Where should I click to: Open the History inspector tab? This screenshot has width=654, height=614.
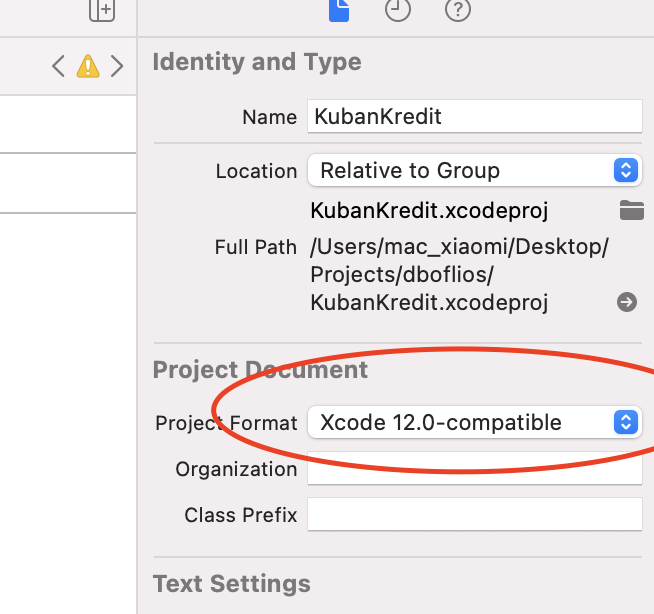coord(397,9)
